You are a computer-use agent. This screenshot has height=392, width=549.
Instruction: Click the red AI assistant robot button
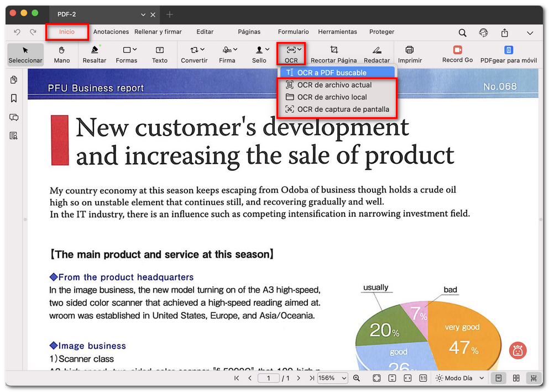click(518, 350)
